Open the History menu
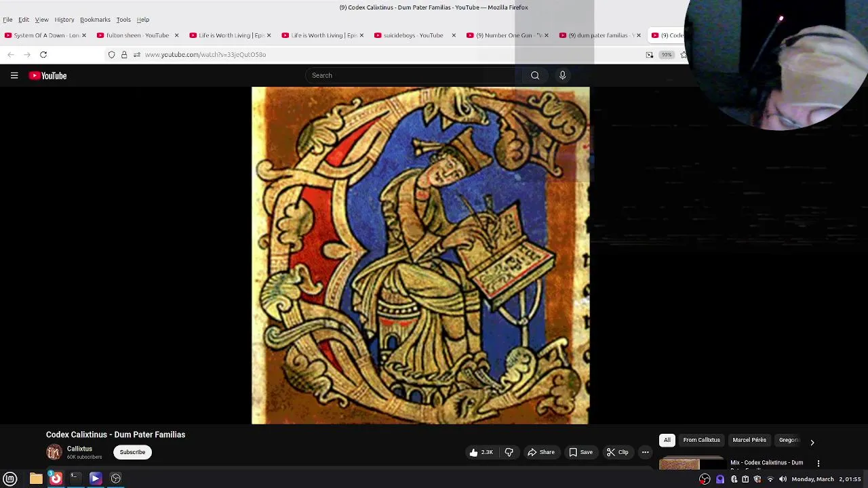The height and width of the screenshot is (488, 868). [64, 20]
